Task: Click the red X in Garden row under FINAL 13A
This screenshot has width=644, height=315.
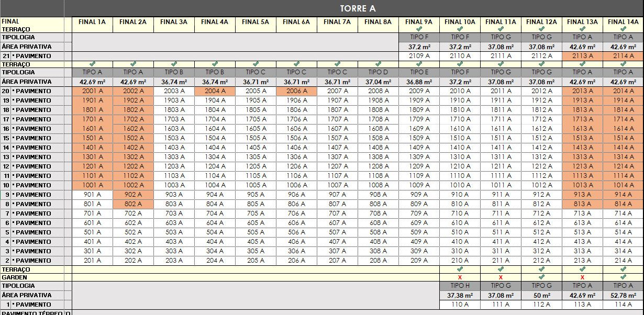Action: [x=582, y=277]
